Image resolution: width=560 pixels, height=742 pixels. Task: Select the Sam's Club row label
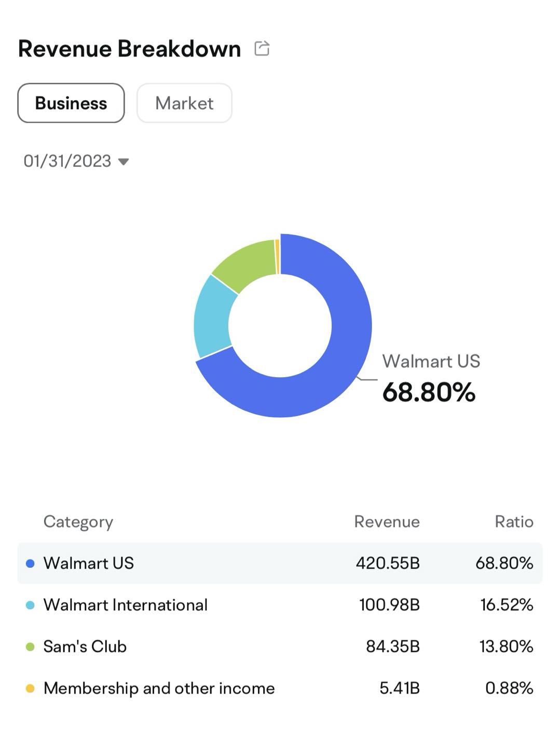click(x=85, y=646)
